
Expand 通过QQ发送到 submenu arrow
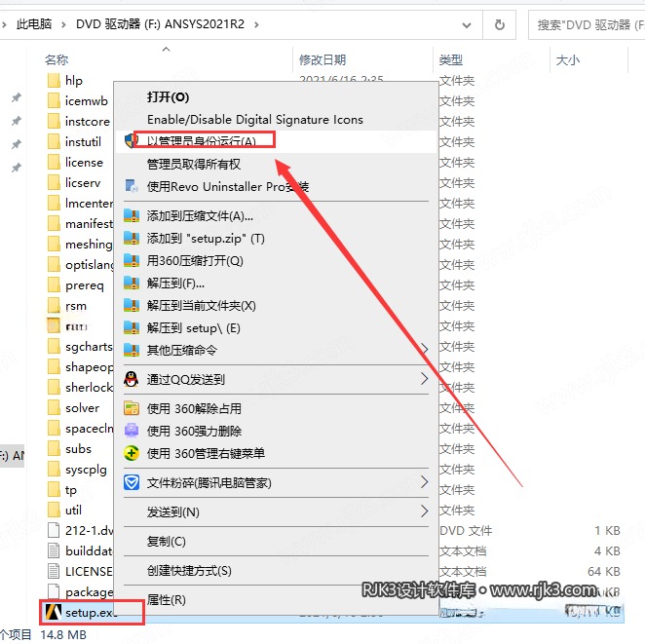425,379
